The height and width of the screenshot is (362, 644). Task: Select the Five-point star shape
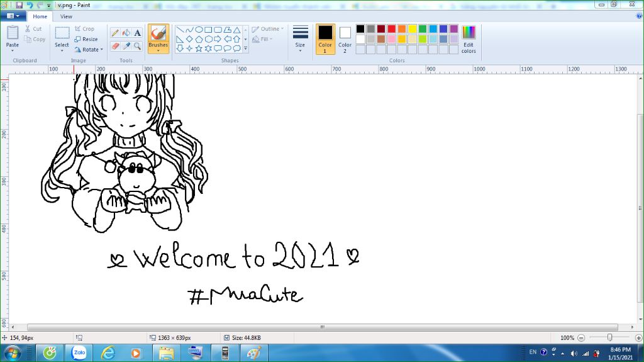coord(199,48)
